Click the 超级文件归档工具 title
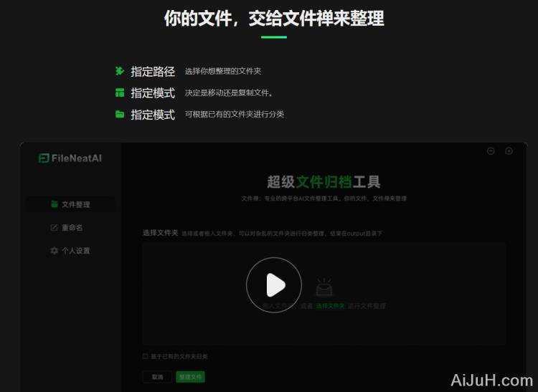The image size is (538, 392). [324, 181]
